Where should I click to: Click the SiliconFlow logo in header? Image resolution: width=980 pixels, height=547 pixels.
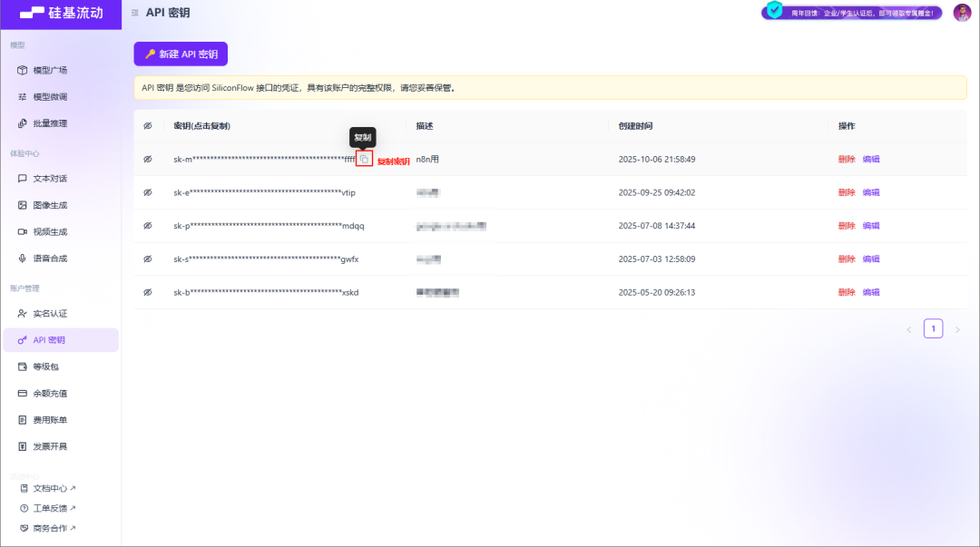tap(61, 13)
